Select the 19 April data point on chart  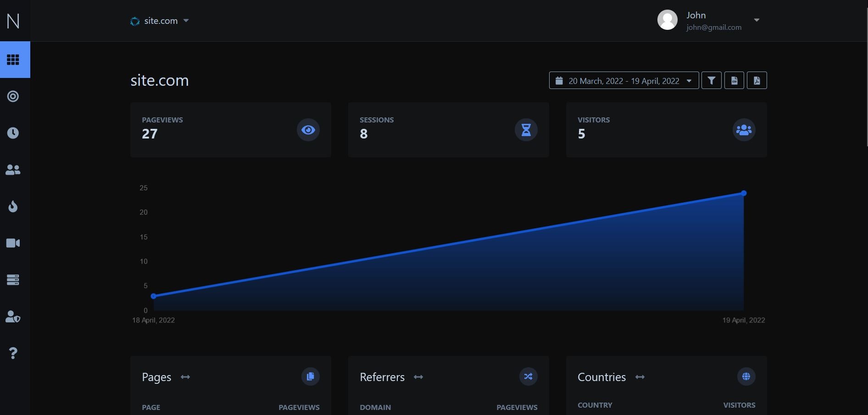(x=743, y=193)
